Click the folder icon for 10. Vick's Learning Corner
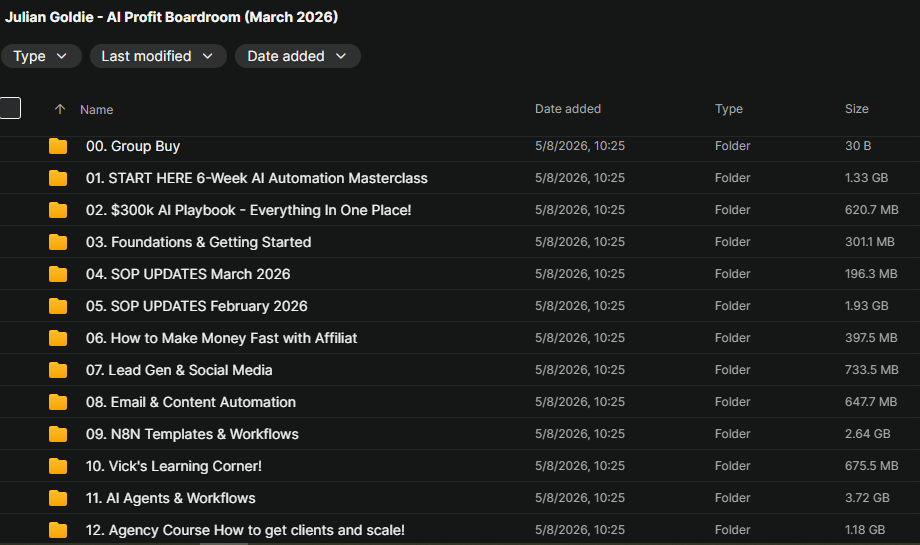 click(x=58, y=466)
